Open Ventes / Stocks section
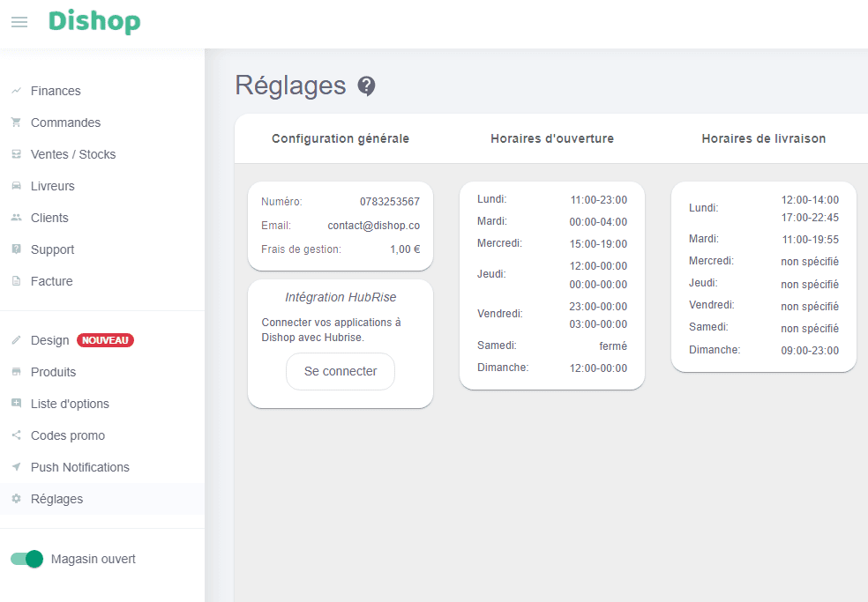This screenshot has width=868, height=602. 73,154
